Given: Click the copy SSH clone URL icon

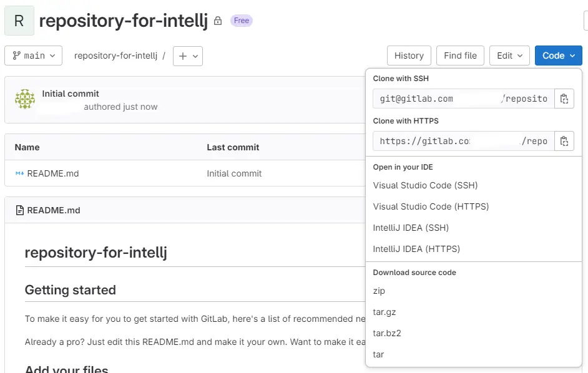Looking at the screenshot, I should (564, 98).
